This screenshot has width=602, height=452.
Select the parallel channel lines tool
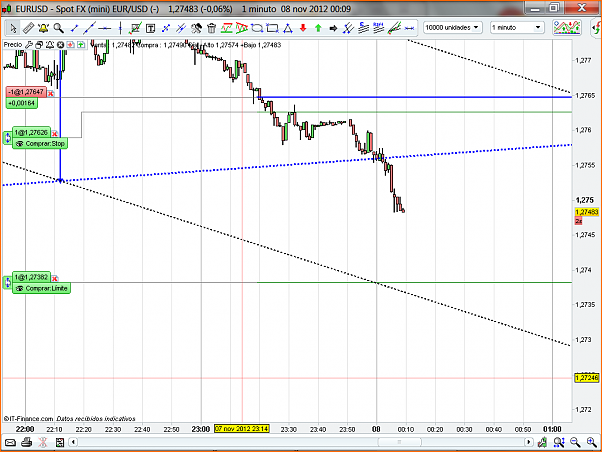point(181,28)
